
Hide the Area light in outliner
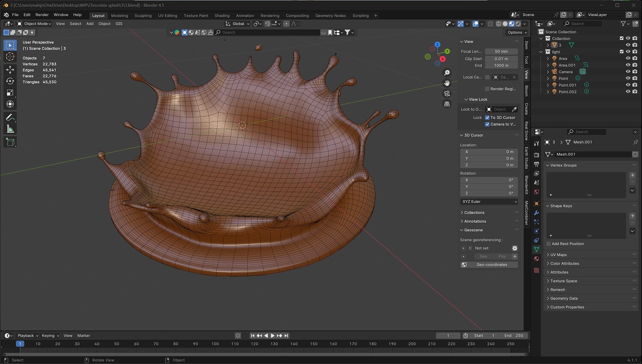pos(628,58)
